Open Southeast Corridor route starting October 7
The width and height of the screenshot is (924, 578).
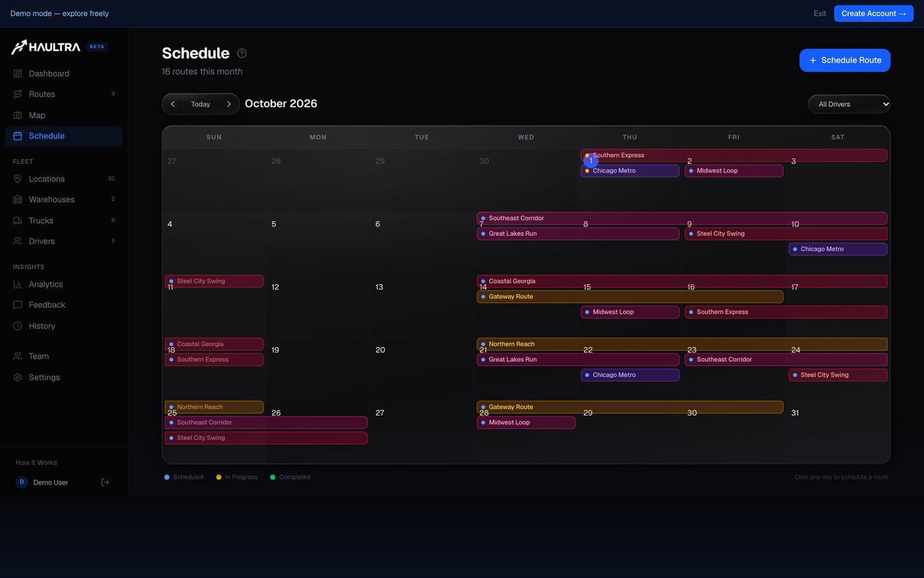pyautogui.click(x=682, y=218)
